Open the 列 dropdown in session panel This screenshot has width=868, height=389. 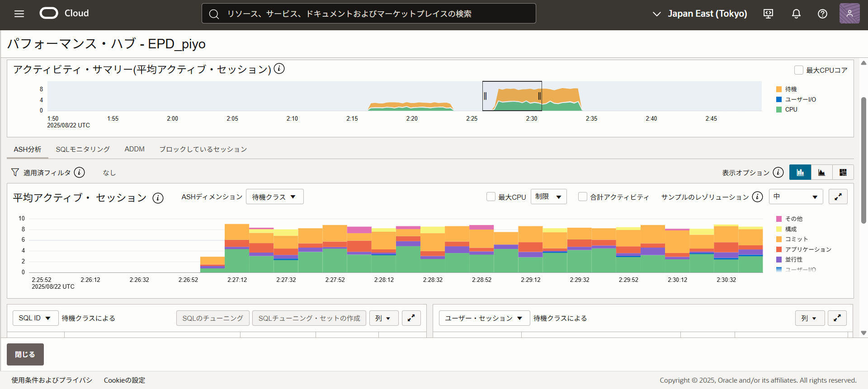click(x=810, y=318)
